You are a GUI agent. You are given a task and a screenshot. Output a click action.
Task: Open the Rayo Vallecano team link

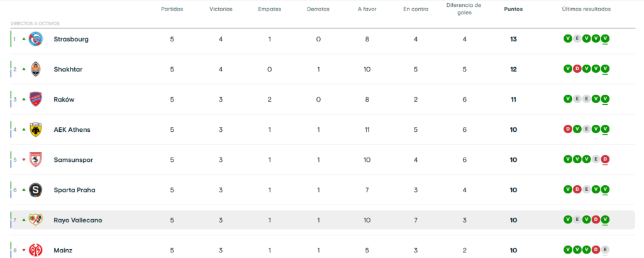coord(78,220)
